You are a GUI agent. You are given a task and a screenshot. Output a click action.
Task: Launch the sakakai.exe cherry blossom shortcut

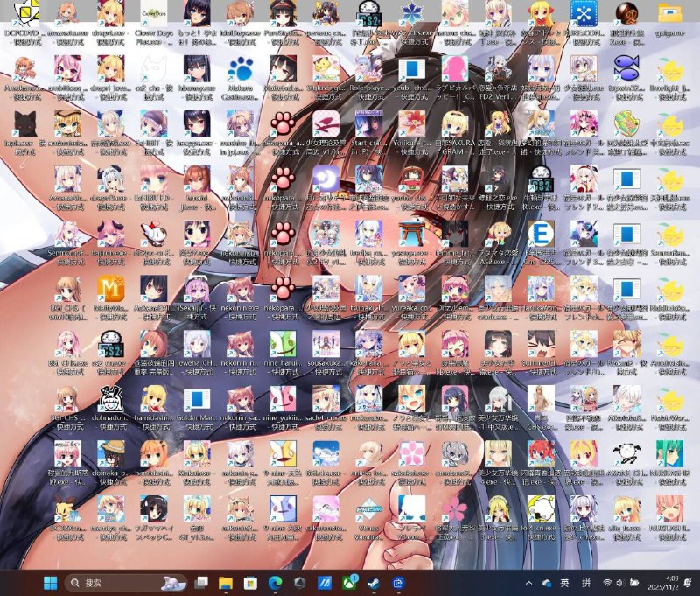point(411,454)
